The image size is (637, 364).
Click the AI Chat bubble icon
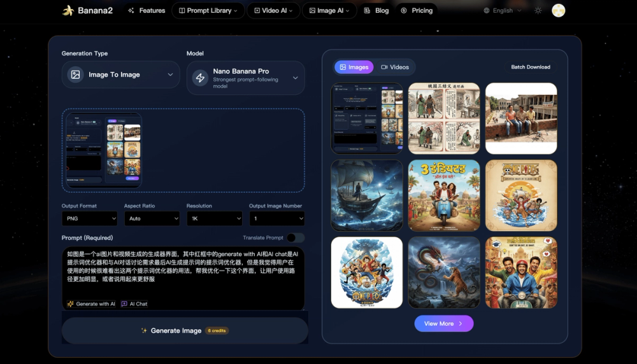pyautogui.click(x=124, y=304)
